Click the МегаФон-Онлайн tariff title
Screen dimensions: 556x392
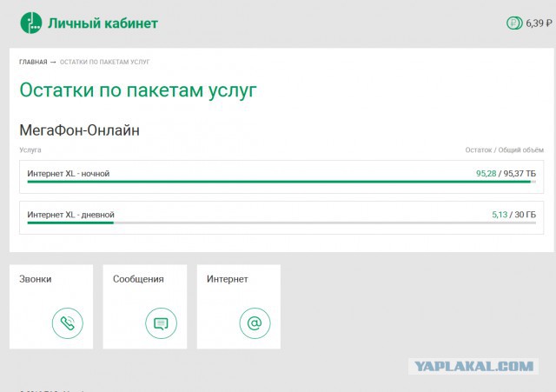coord(79,130)
